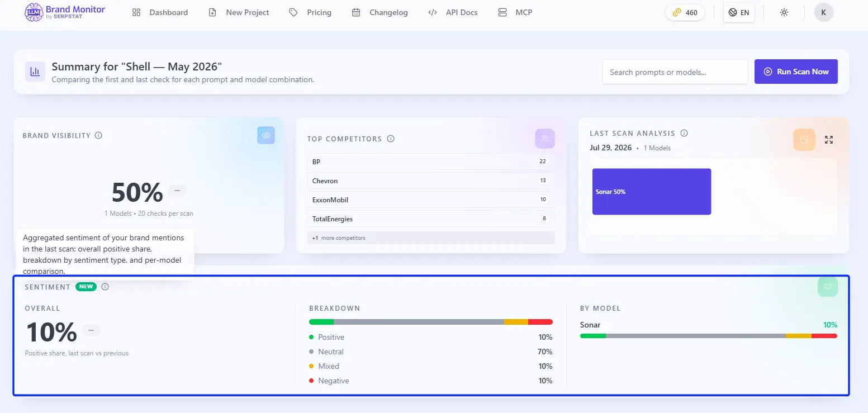This screenshot has width=868, height=413.
Task: Click the Brand Monitor logo icon
Action: (x=34, y=12)
